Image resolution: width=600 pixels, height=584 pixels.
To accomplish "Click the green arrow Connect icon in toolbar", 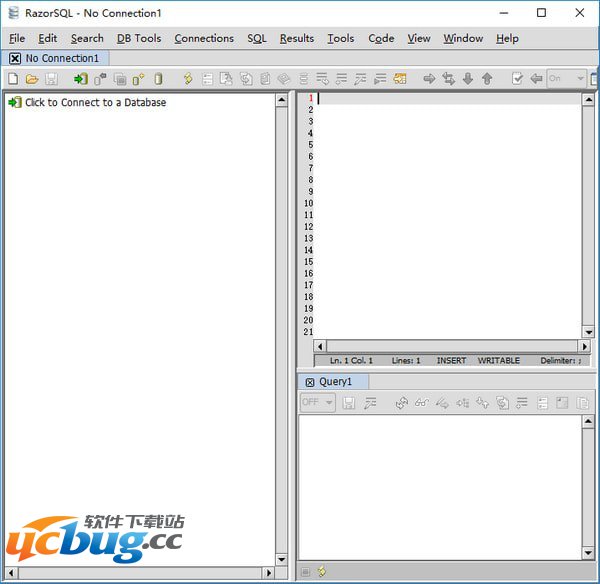I will tap(81, 79).
